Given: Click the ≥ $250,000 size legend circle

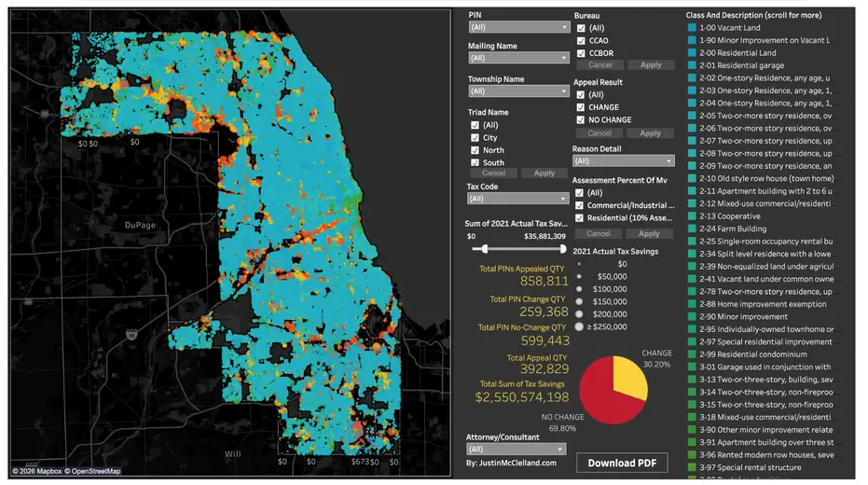Looking at the screenshot, I should [x=579, y=326].
